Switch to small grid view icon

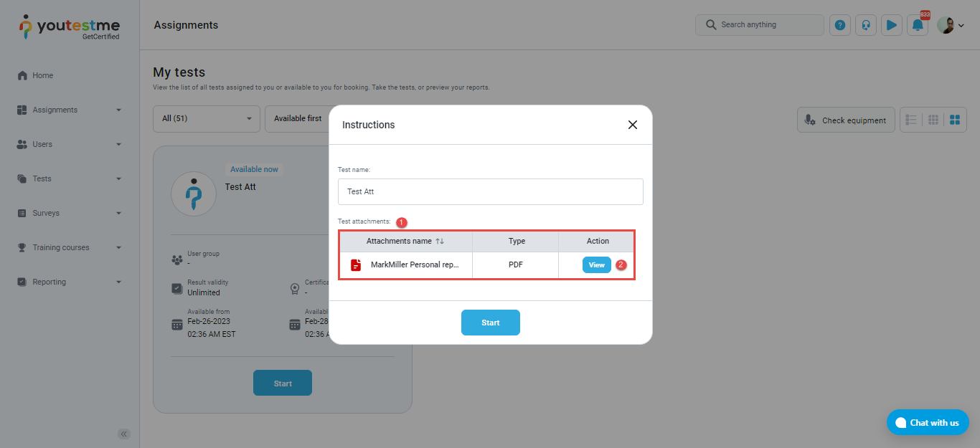[933, 120]
